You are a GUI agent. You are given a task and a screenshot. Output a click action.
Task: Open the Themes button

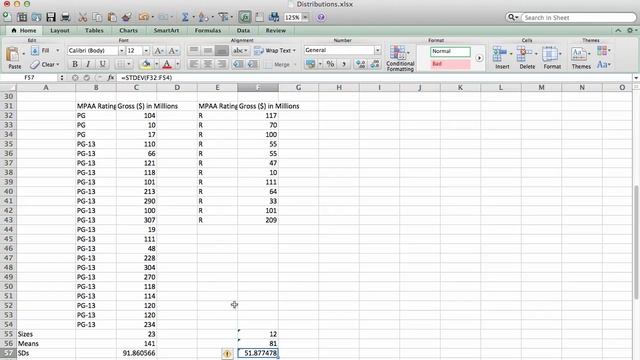click(x=581, y=58)
